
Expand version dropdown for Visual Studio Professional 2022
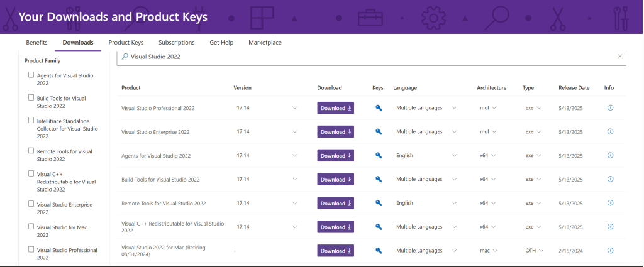click(x=294, y=108)
